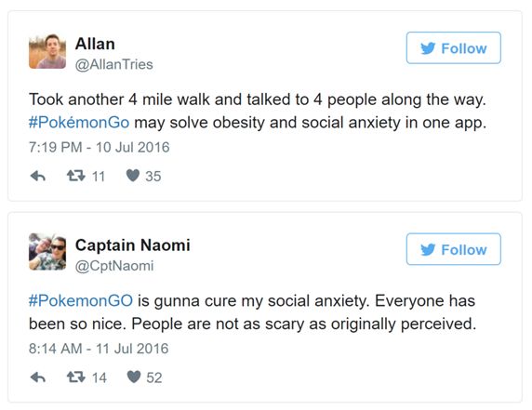This screenshot has height=410, width=532.
Task: Open Captain Naomi's profile picture
Action: pyautogui.click(x=47, y=252)
